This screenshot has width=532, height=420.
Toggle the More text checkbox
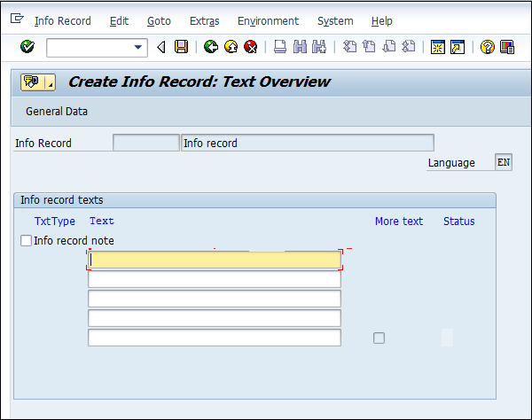pos(379,338)
